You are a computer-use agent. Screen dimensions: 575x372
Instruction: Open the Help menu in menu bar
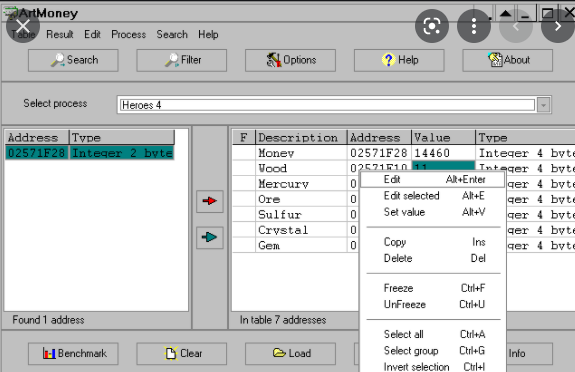(208, 34)
